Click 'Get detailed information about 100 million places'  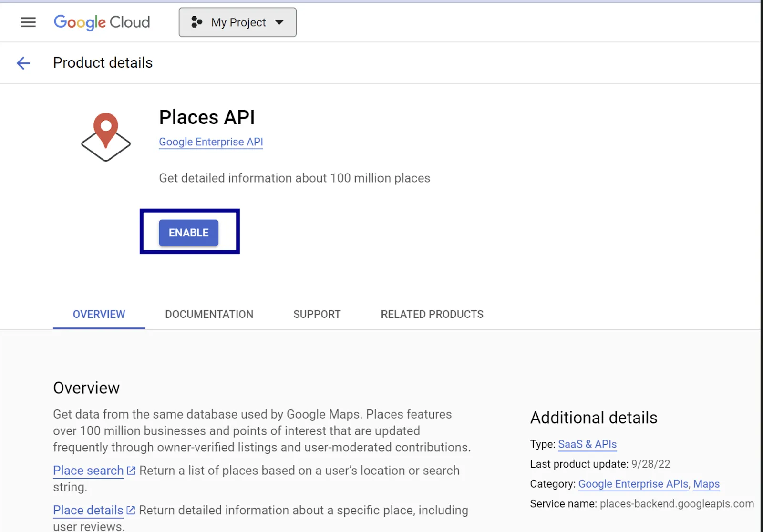[294, 178]
